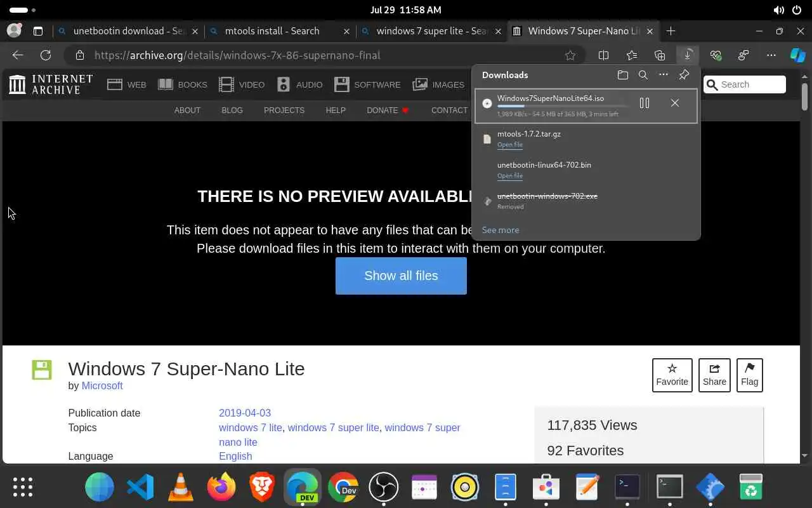The height and width of the screenshot is (508, 812).
Task: Open the BOOKS media section
Action: click(183, 84)
